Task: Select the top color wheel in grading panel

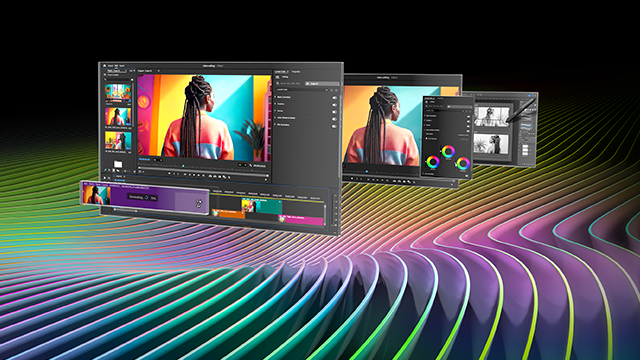Action: 448,151
